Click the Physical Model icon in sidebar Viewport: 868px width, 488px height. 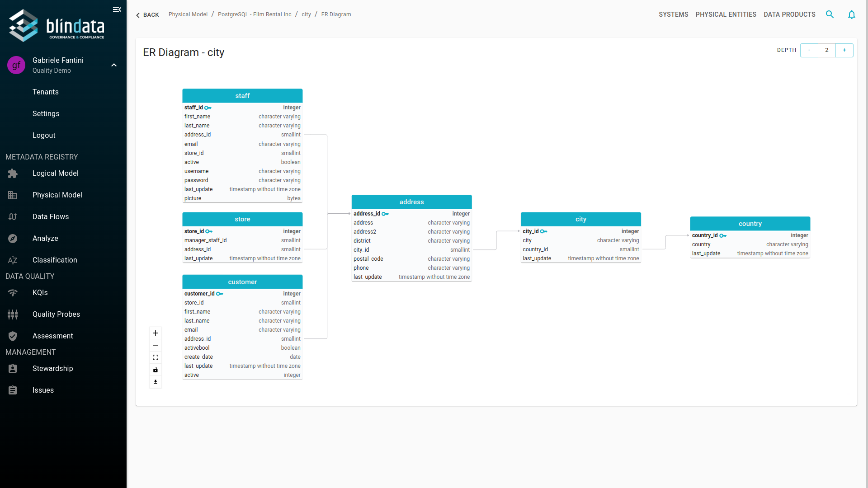[x=13, y=195]
